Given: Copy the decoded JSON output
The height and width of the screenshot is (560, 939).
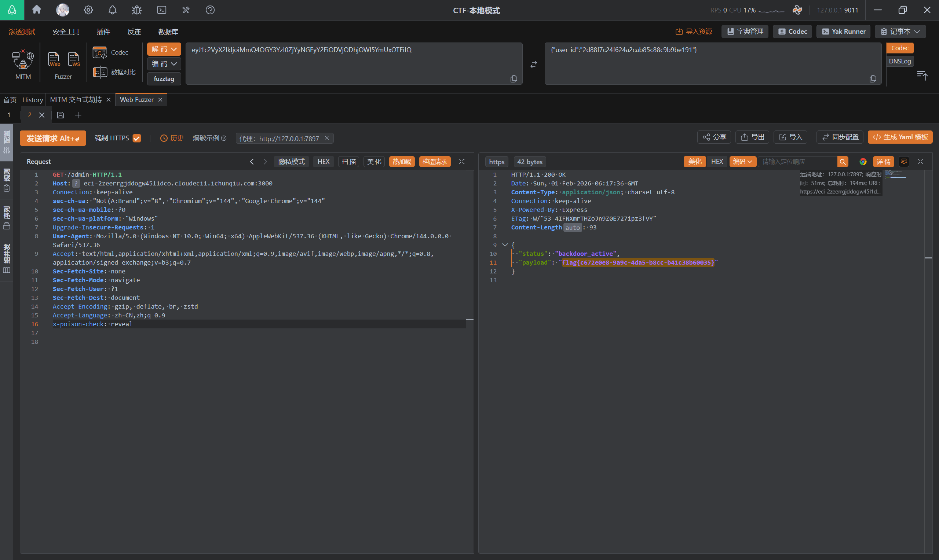Looking at the screenshot, I should click(x=873, y=78).
